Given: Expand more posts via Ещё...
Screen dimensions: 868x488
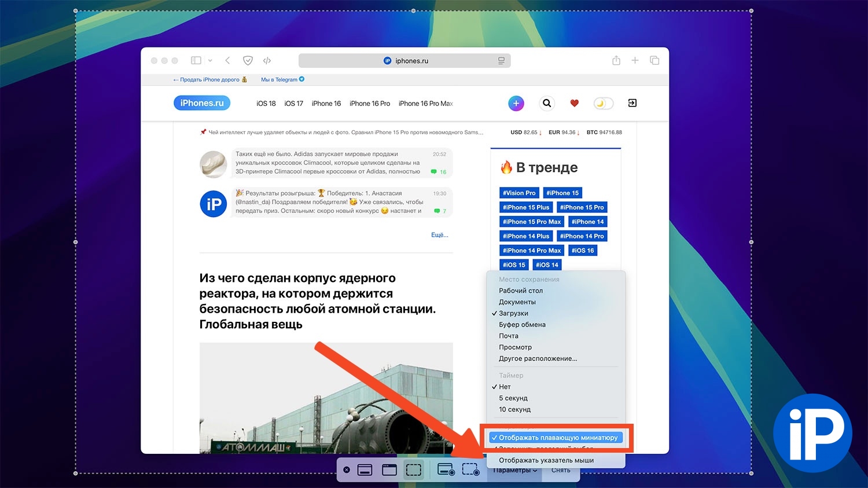Looking at the screenshot, I should [x=439, y=235].
